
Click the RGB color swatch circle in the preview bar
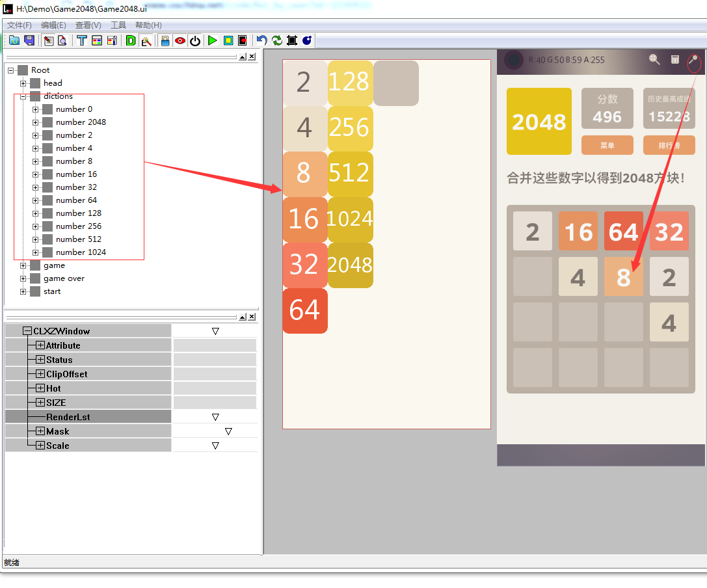tap(513, 60)
